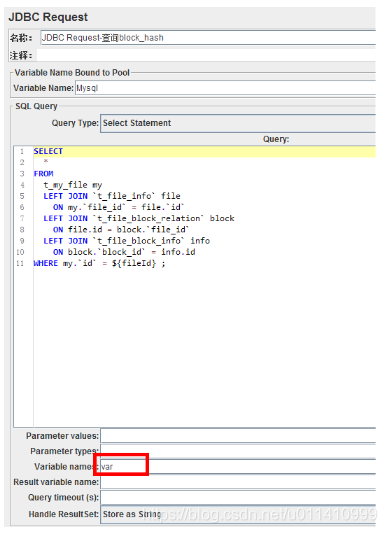Click the Variable Name field containing Mysql
Image resolution: width=387 pixels, height=533 pixels.
pos(225,88)
